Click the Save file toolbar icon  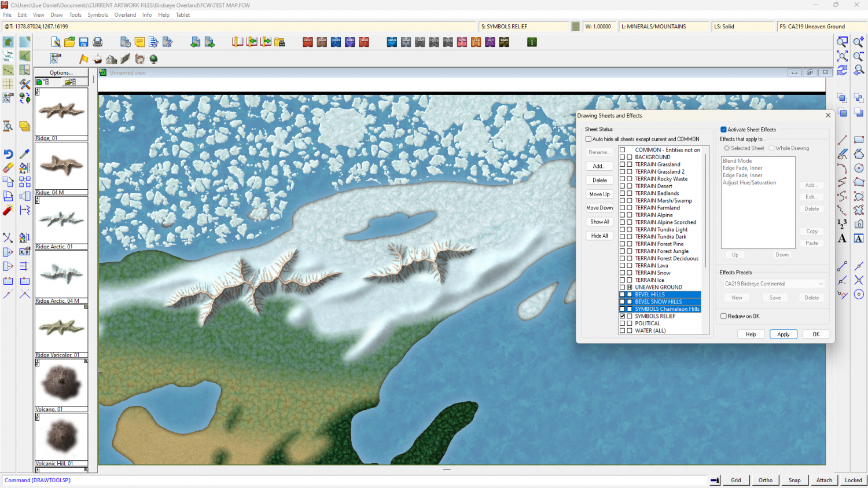point(84,42)
